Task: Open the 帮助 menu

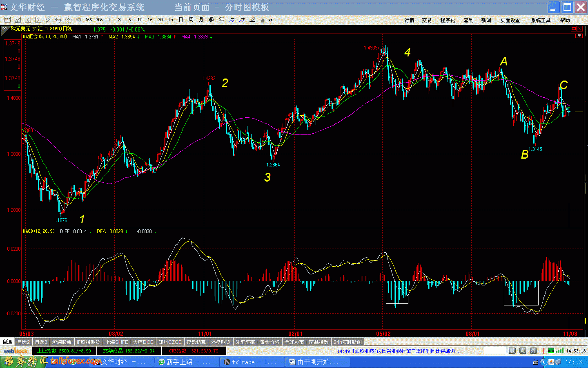Action: [565, 20]
